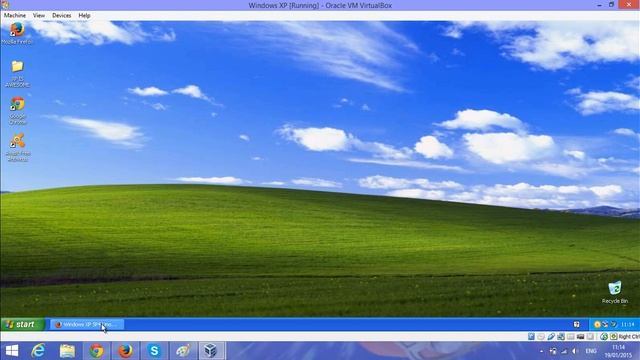Click the VirtualBox host key capture icon
The height and width of the screenshot is (360, 640).
pyautogui.click(x=613, y=337)
